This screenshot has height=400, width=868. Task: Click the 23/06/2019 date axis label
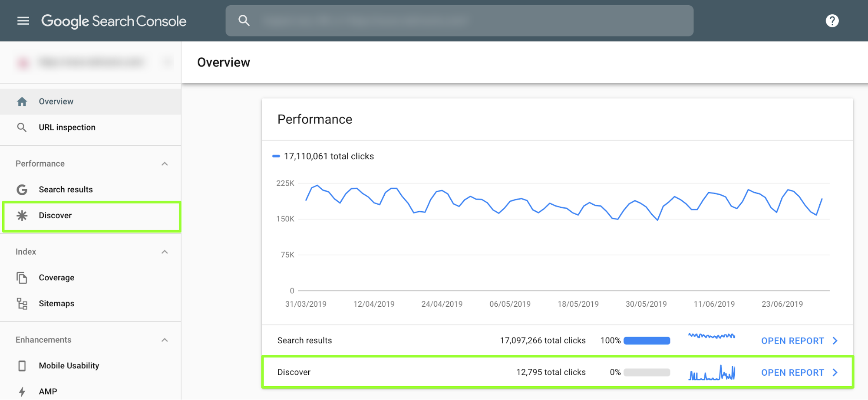tap(782, 304)
